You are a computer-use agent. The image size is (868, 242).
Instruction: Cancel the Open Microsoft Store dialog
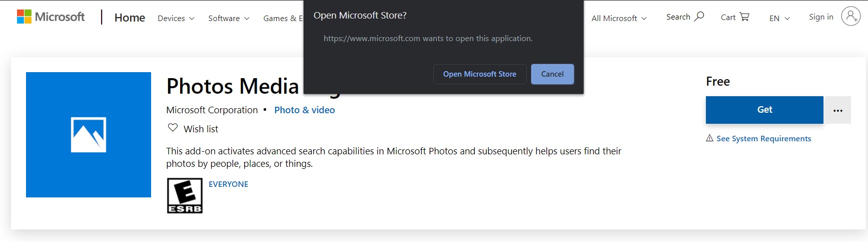tap(552, 74)
